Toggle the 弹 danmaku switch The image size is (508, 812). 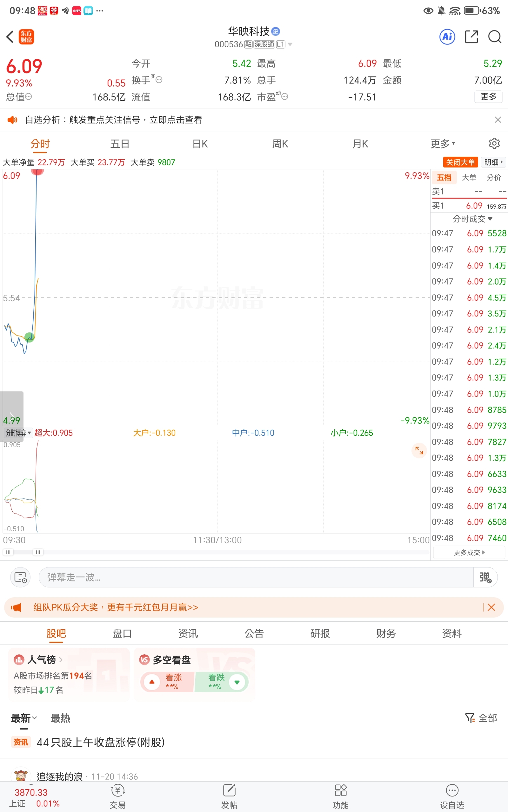[x=485, y=577]
